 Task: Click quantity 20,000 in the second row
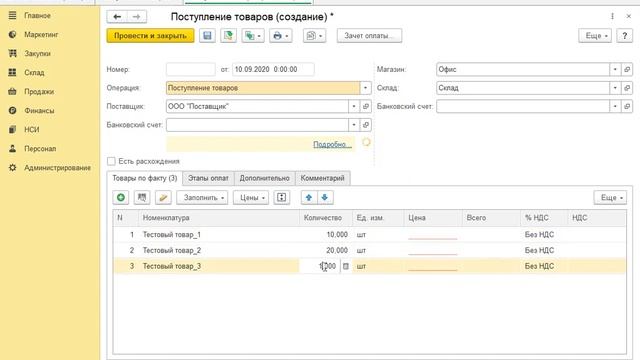pyautogui.click(x=337, y=250)
